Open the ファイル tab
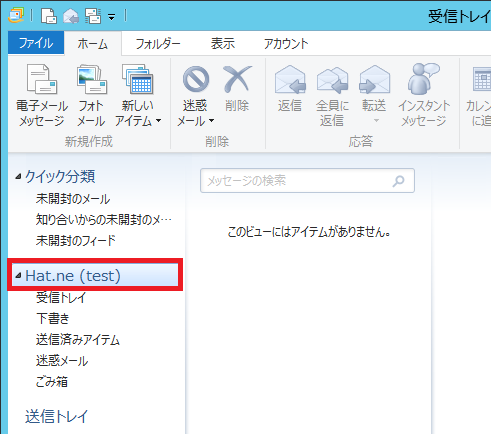The width and height of the screenshot is (491, 434). (x=36, y=43)
